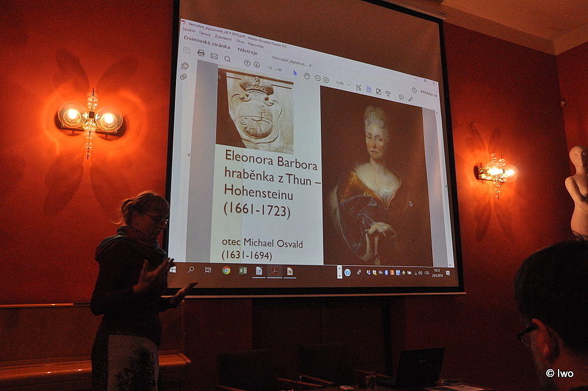Screen dimensions: 588x391
Task: Open Windows taskbar search
Action: tap(191, 269)
